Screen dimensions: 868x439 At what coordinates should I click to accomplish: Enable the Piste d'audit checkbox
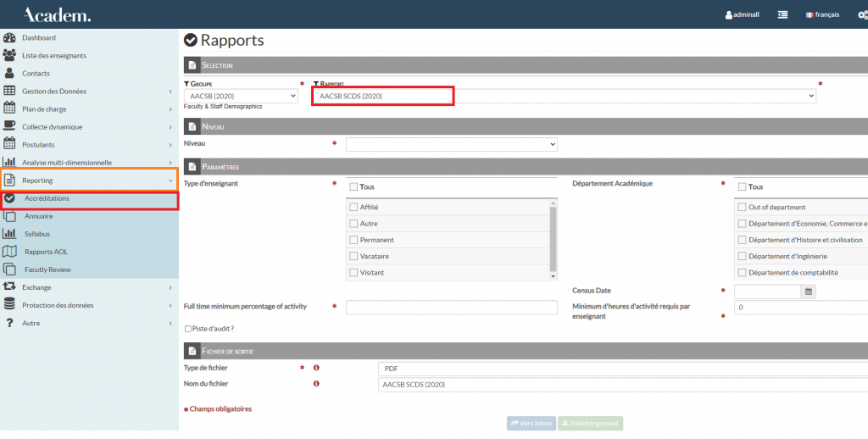pyautogui.click(x=187, y=329)
